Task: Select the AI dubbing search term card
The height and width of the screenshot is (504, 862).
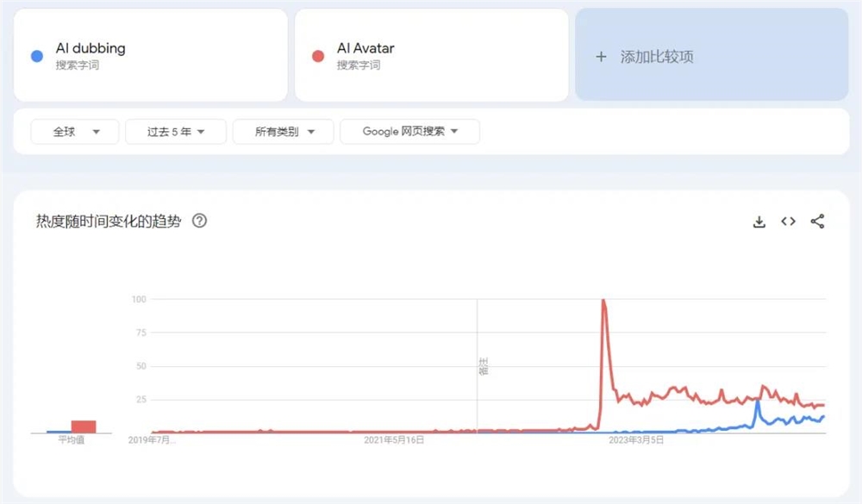Action: (x=151, y=54)
